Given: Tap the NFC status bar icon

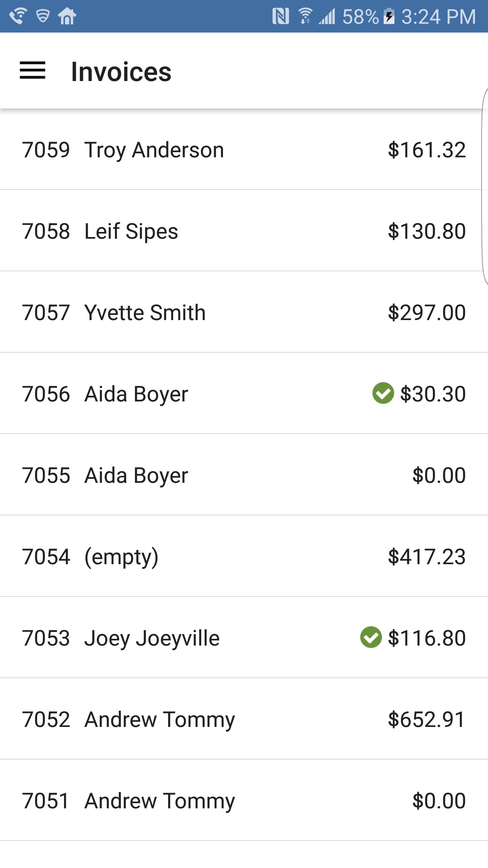Looking at the screenshot, I should click(x=281, y=16).
